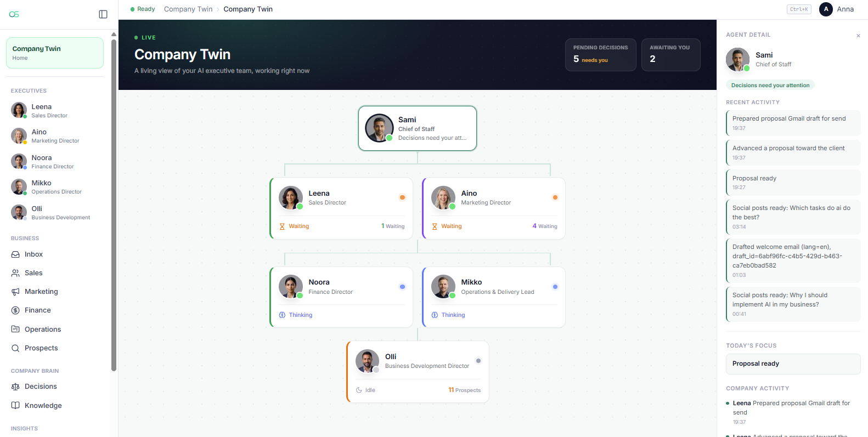Click the brain Thinking icon on Noora's card

[x=282, y=315]
